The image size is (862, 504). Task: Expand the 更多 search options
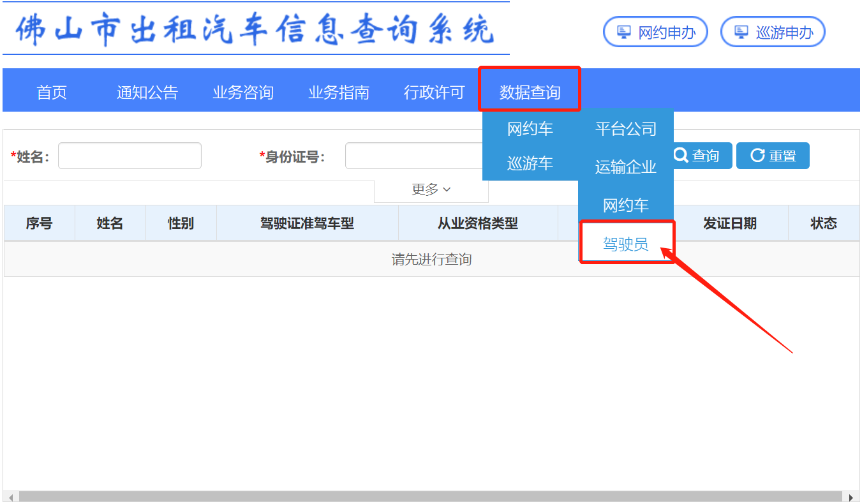(431, 189)
